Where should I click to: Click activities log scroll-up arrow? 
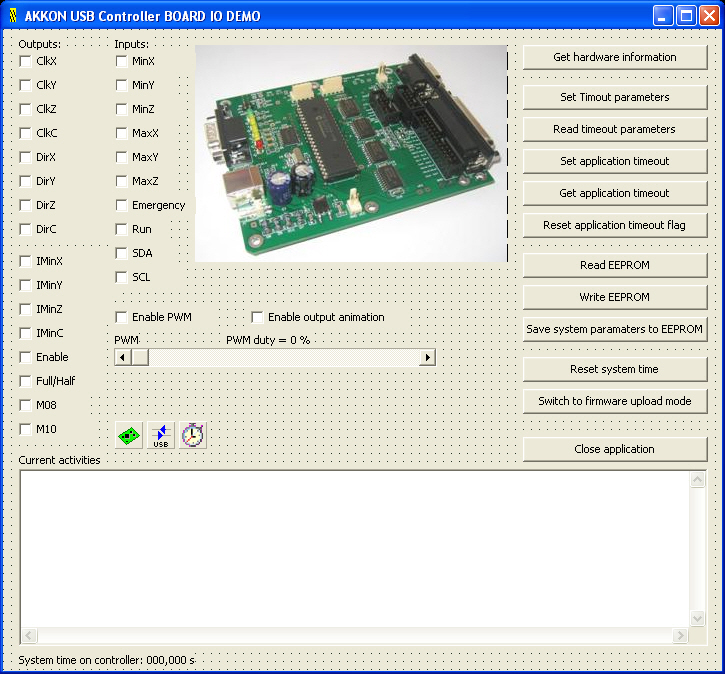point(698,480)
